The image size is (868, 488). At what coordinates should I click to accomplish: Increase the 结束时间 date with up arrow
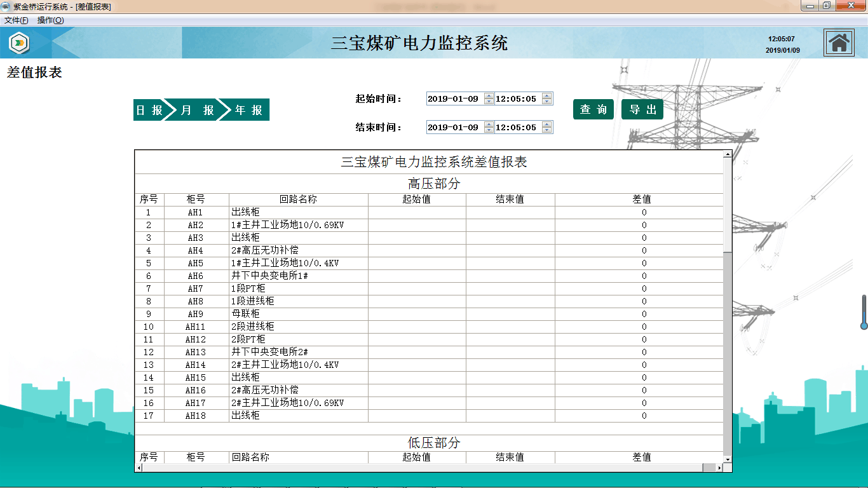coord(489,125)
